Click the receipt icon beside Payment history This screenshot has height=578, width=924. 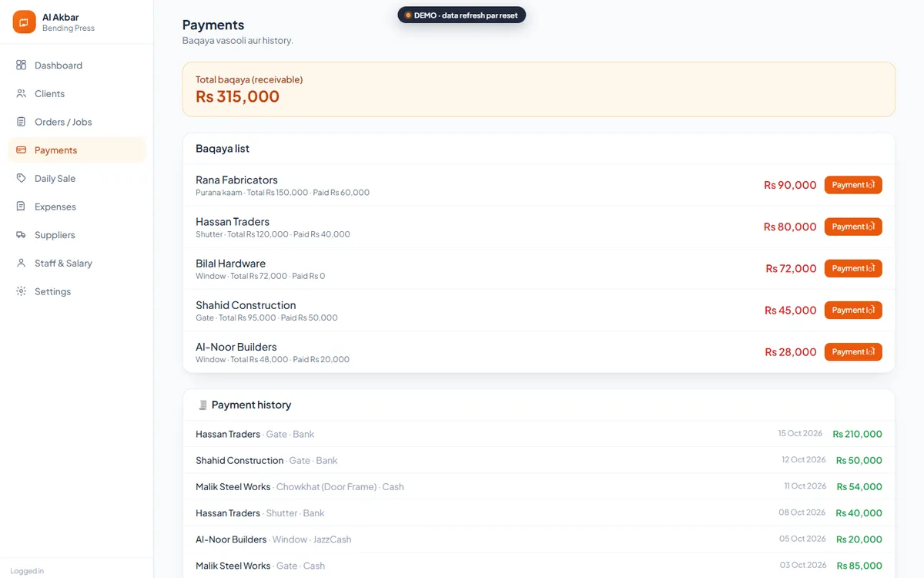click(x=203, y=405)
